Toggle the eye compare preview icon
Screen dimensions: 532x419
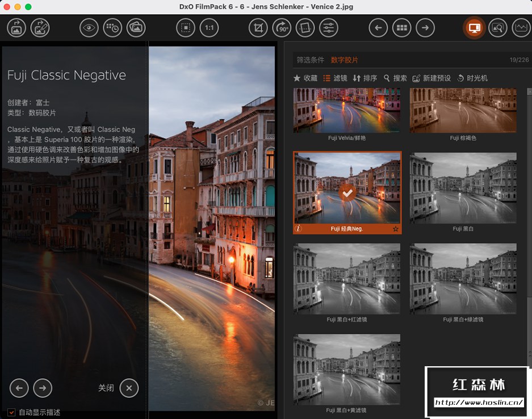[89, 27]
